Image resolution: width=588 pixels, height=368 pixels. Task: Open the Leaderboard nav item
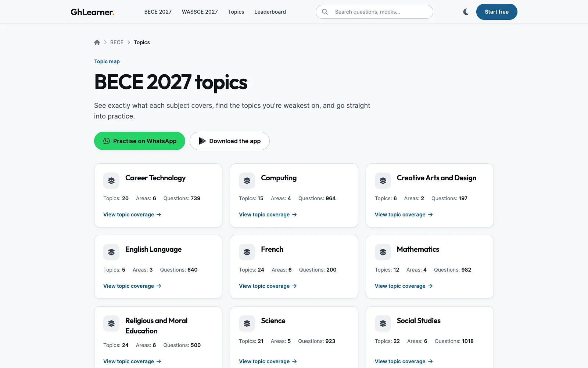[270, 12]
